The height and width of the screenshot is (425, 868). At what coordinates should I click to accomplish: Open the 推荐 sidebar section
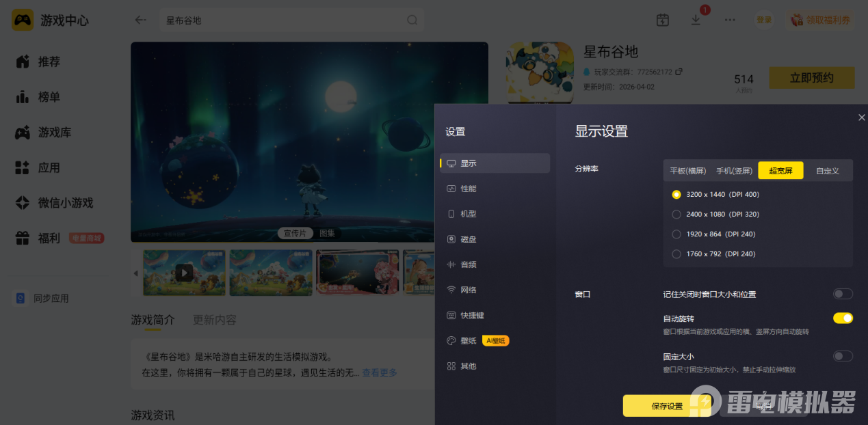pyautogui.click(x=38, y=61)
